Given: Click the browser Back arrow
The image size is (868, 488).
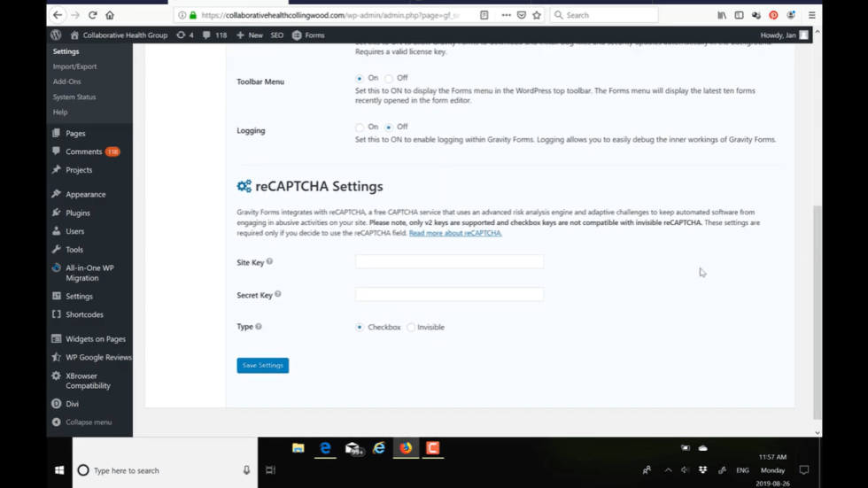Looking at the screenshot, I should tap(58, 15).
